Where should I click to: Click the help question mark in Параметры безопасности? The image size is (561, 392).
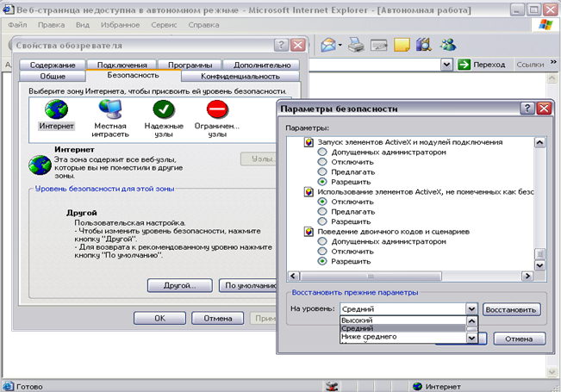point(527,109)
